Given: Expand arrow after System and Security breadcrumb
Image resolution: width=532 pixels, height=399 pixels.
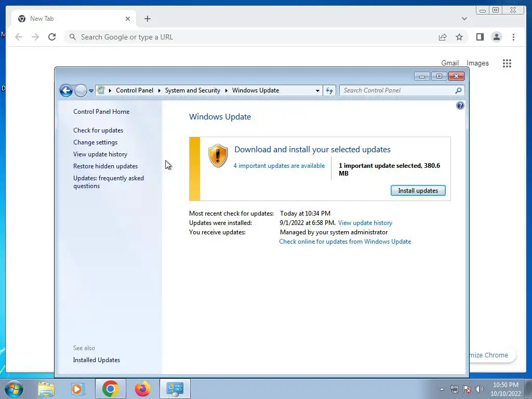Looking at the screenshot, I should tap(227, 90).
